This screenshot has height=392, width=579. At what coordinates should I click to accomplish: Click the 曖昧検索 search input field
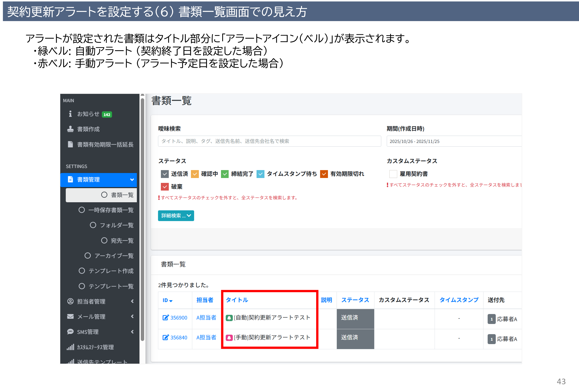(269, 141)
